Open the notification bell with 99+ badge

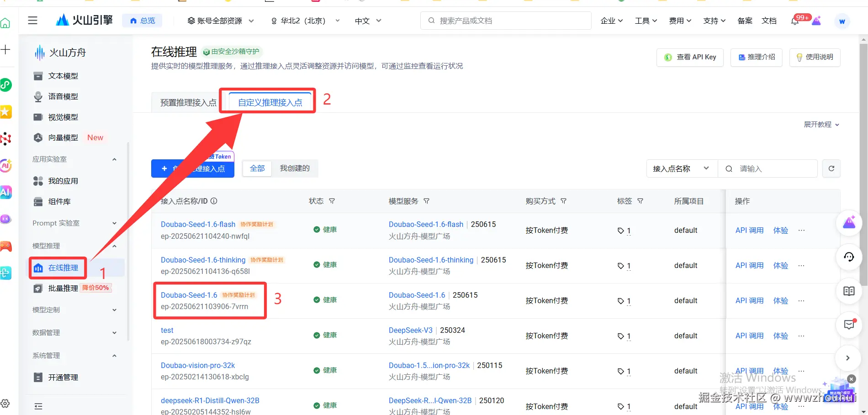click(x=795, y=21)
